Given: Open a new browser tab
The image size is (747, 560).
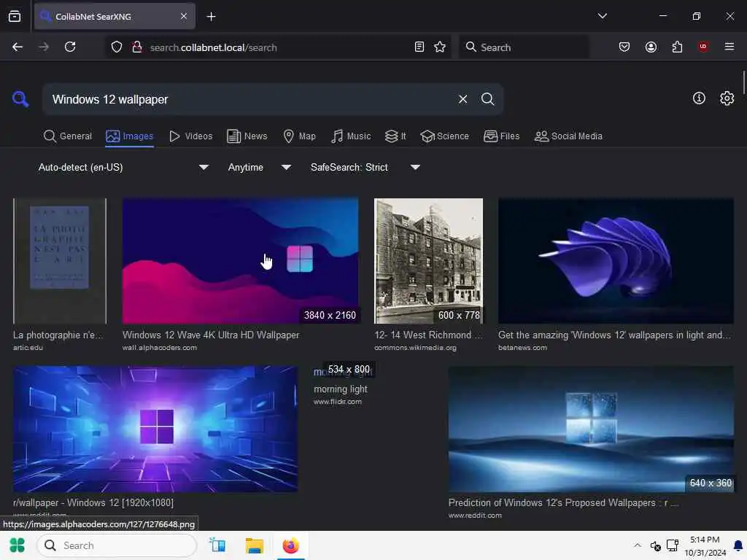Looking at the screenshot, I should click(211, 17).
